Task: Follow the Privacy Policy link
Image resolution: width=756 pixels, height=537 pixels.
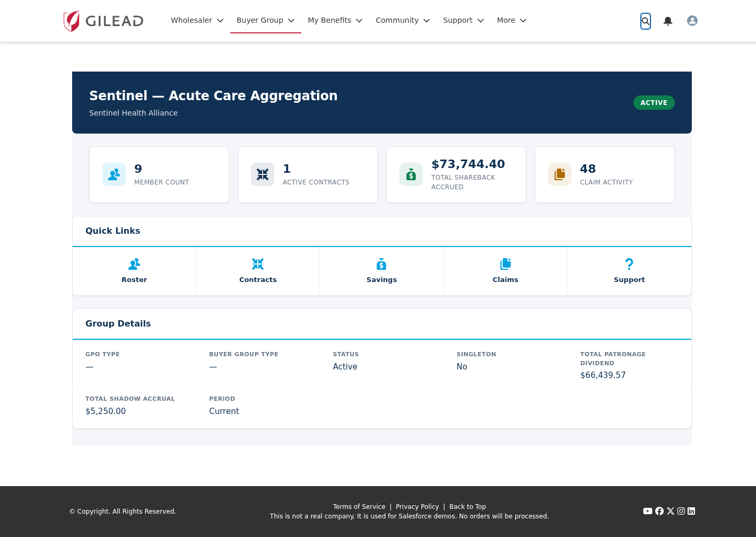Action: coord(418,507)
